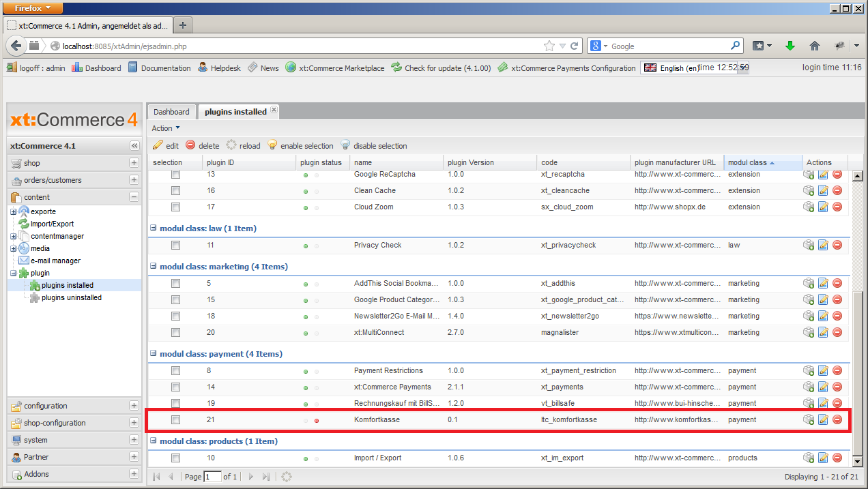Click the reload toolbar button
The height and width of the screenshot is (489, 868).
[x=244, y=145]
